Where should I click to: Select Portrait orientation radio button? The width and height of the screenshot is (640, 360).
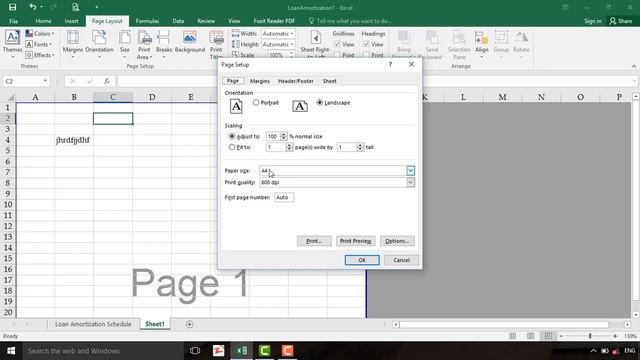(x=256, y=102)
